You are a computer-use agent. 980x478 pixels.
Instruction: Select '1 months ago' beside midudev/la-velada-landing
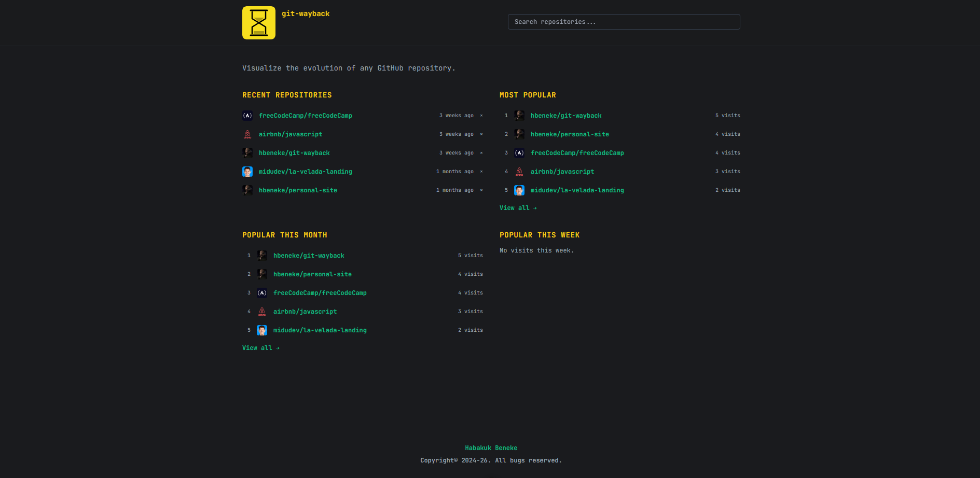tap(455, 172)
